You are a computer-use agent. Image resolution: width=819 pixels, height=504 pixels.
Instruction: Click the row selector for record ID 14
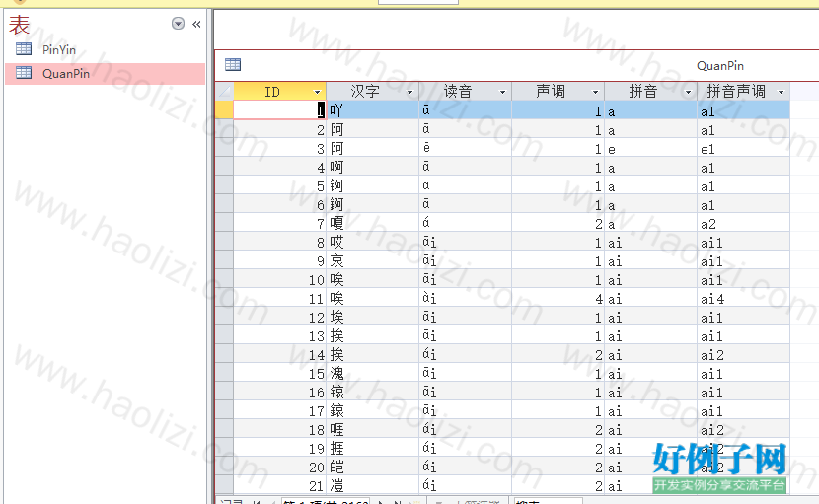tap(225, 355)
